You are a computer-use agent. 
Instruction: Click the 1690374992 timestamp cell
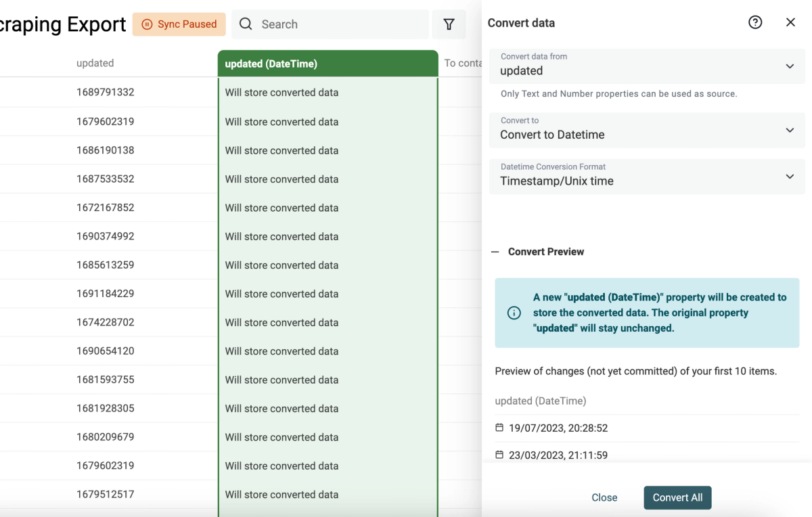click(x=106, y=236)
